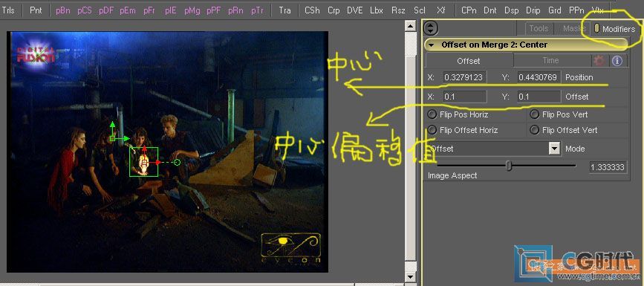Switch to the Tools tab

coord(539,28)
